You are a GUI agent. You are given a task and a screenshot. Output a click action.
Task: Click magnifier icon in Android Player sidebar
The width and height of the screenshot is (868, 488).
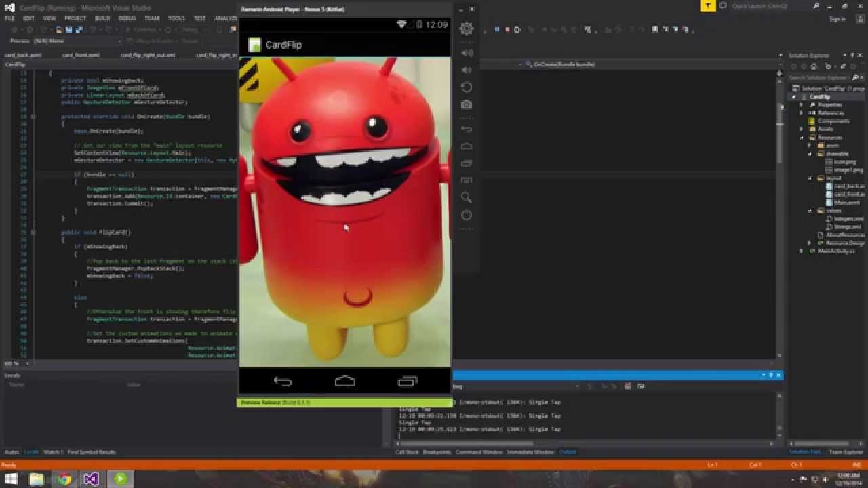(466, 197)
